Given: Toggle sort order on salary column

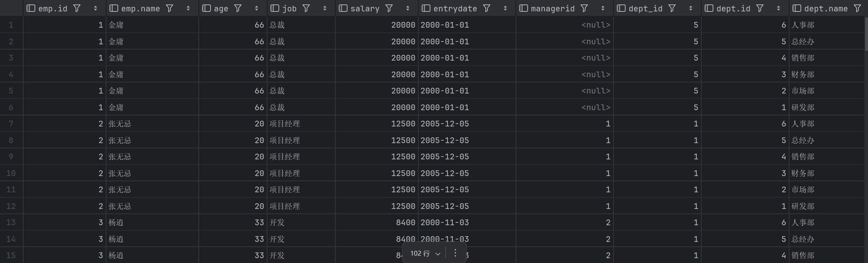Looking at the screenshot, I should point(408,8).
